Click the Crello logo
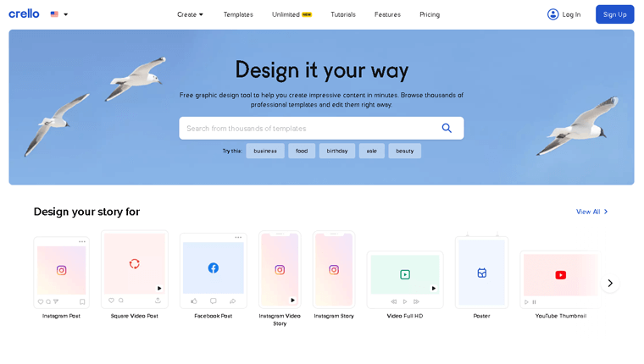 (24, 14)
